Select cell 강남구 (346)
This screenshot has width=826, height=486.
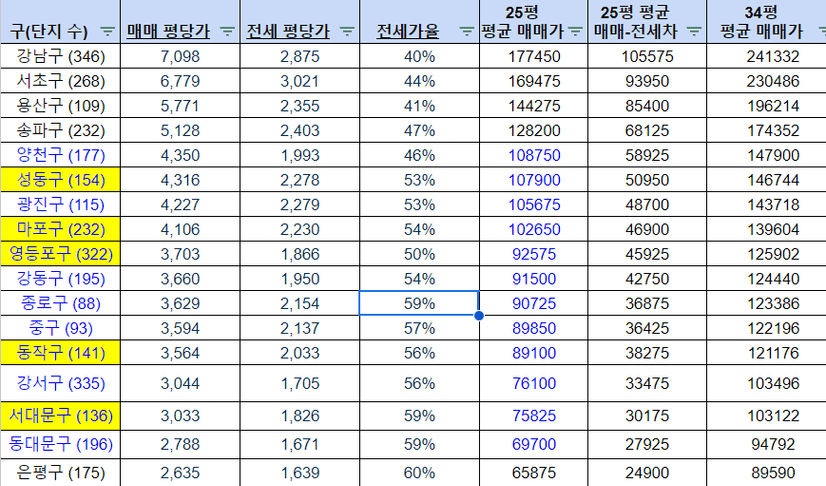click(61, 56)
